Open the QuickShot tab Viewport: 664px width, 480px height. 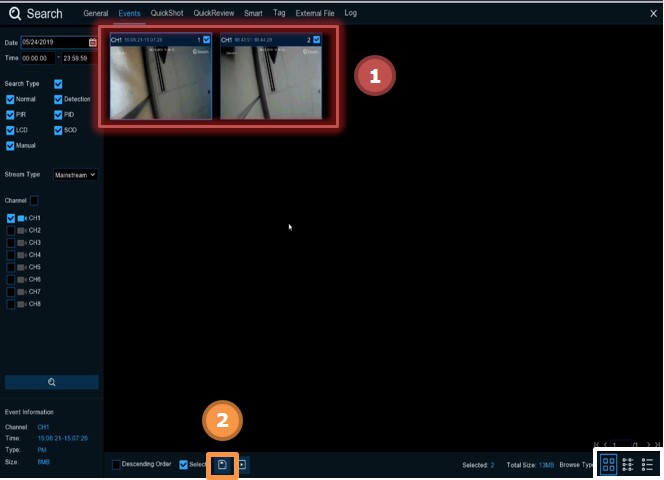(x=165, y=14)
